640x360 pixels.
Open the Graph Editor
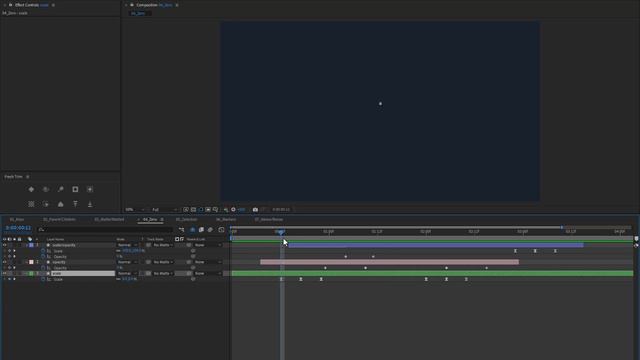pos(221,230)
